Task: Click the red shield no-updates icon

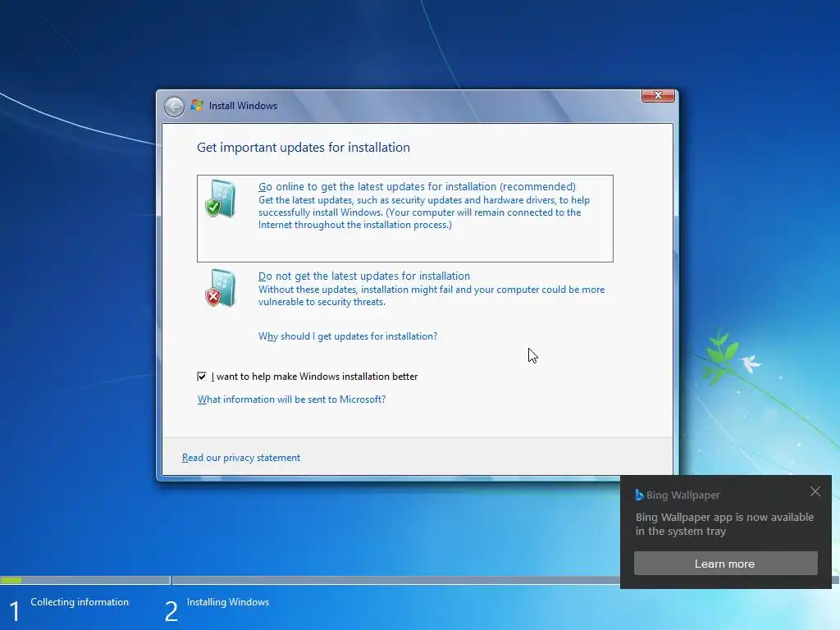Action: click(220, 288)
